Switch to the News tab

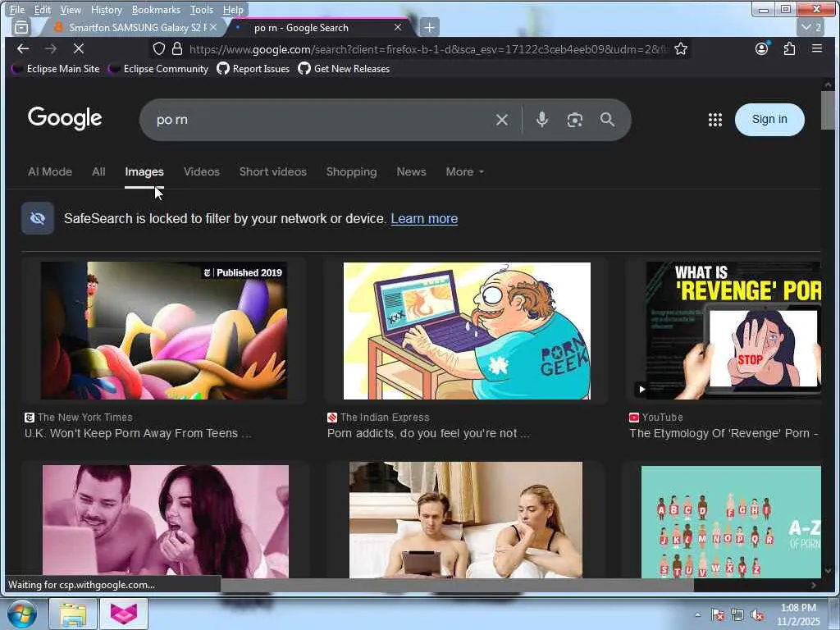click(412, 172)
